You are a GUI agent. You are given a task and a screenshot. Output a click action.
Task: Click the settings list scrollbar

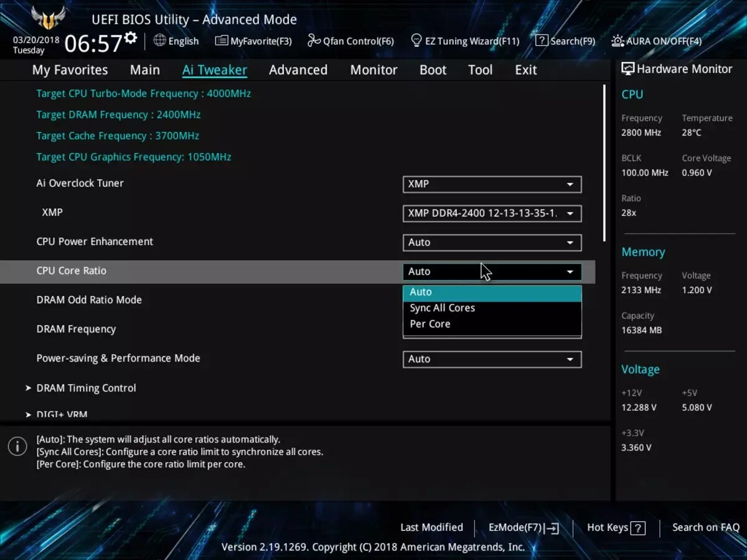pyautogui.click(x=604, y=163)
